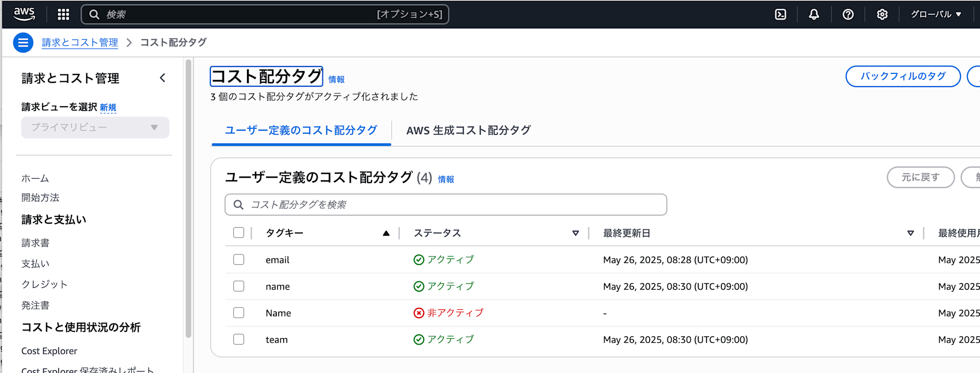
Task: Go to ホーム in side navigation
Action: [35, 178]
